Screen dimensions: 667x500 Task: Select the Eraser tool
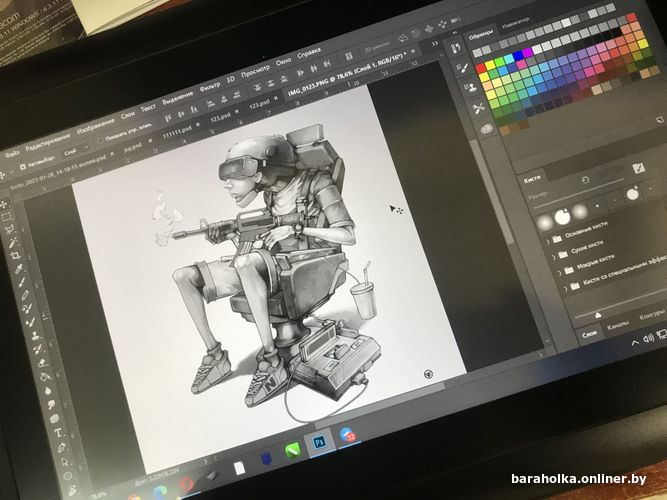[x=41, y=363]
